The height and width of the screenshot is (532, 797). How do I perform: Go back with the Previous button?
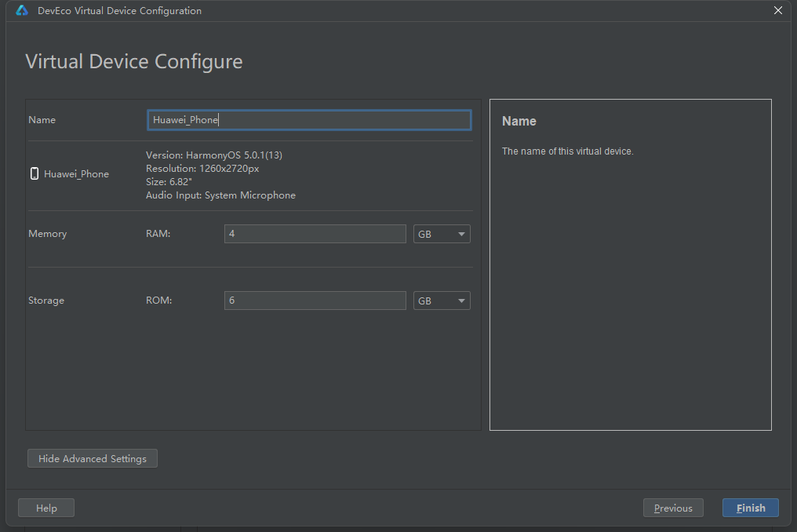[x=673, y=508]
